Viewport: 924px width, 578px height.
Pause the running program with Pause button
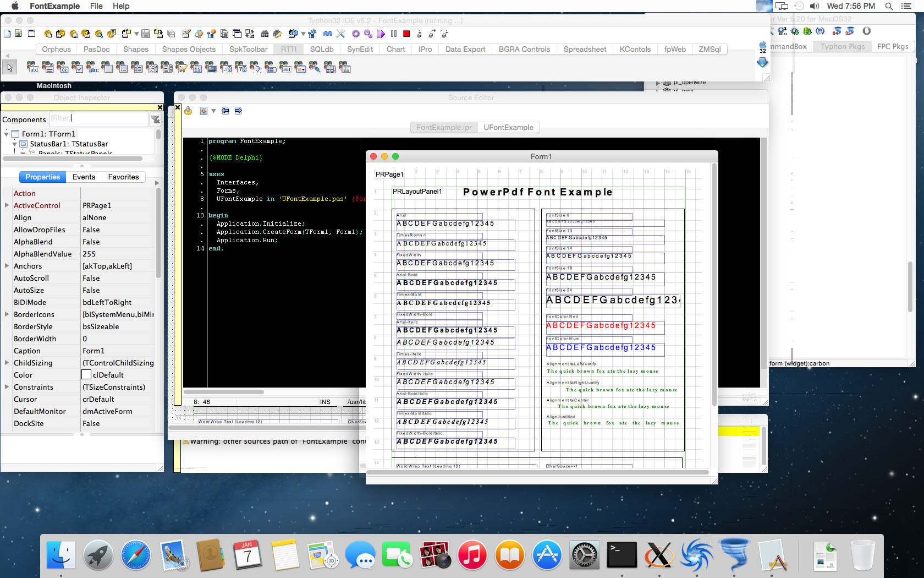click(x=394, y=34)
